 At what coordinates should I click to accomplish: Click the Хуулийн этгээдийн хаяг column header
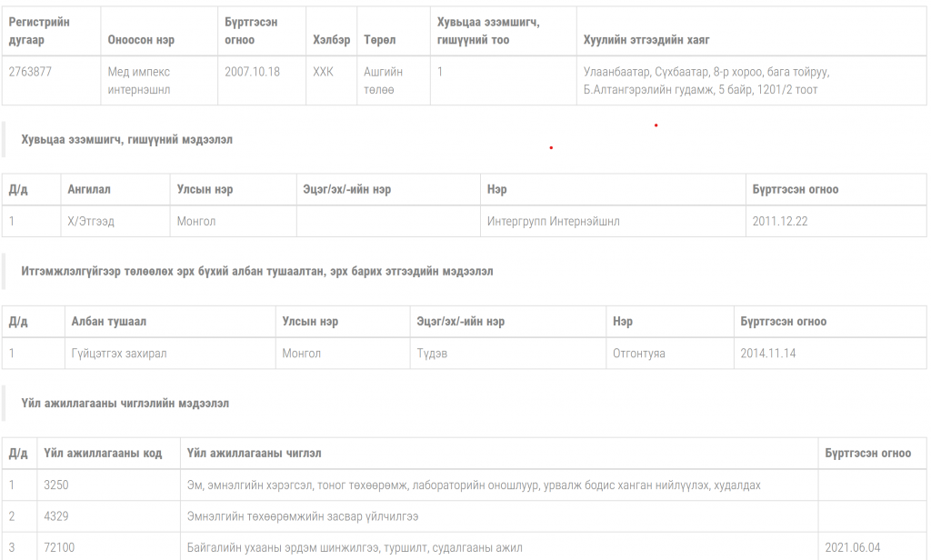click(646, 40)
